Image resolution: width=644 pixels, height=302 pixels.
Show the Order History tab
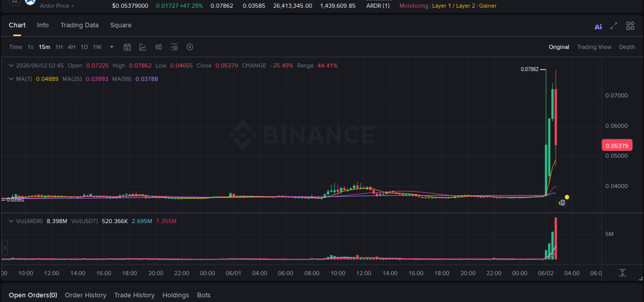coord(86,295)
